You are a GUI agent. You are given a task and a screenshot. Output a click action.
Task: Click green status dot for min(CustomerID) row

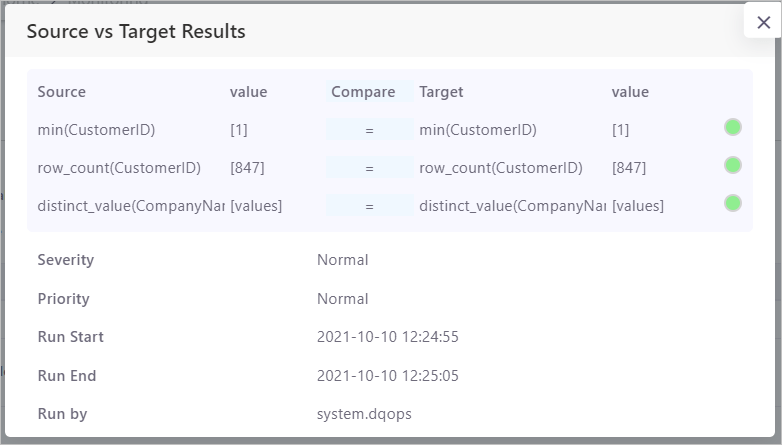[x=733, y=127]
